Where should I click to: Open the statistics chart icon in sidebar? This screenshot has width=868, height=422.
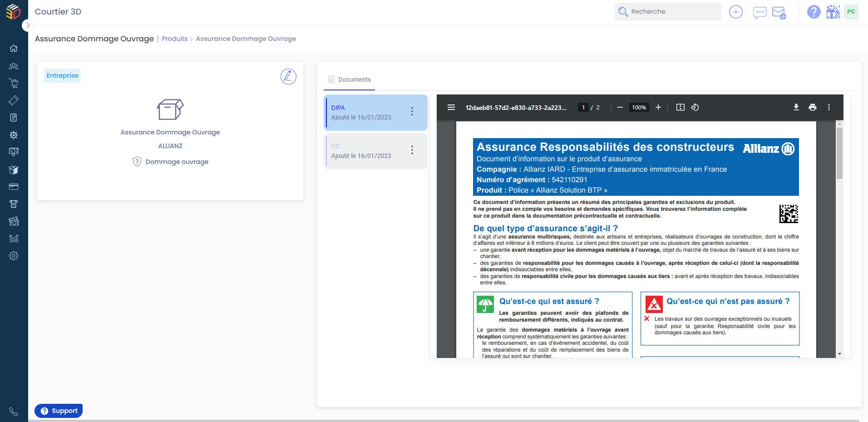tap(14, 238)
